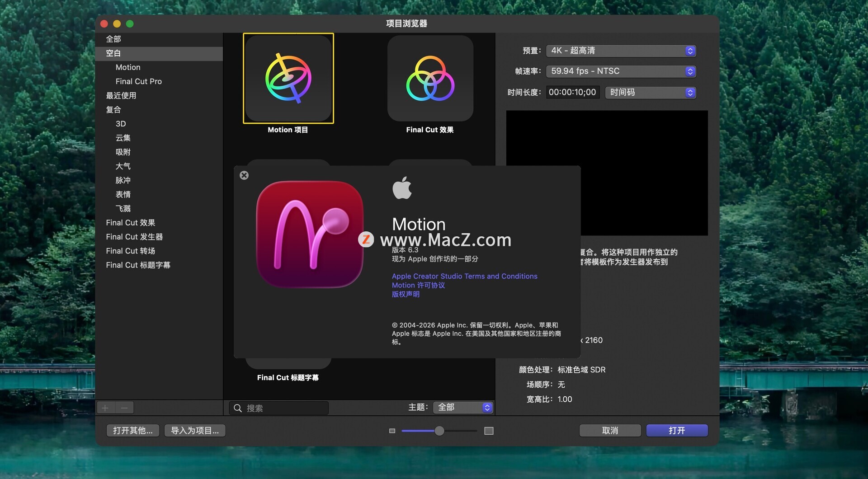Select Final Cut 效果 in sidebar
The image size is (868, 479).
pos(159,223)
